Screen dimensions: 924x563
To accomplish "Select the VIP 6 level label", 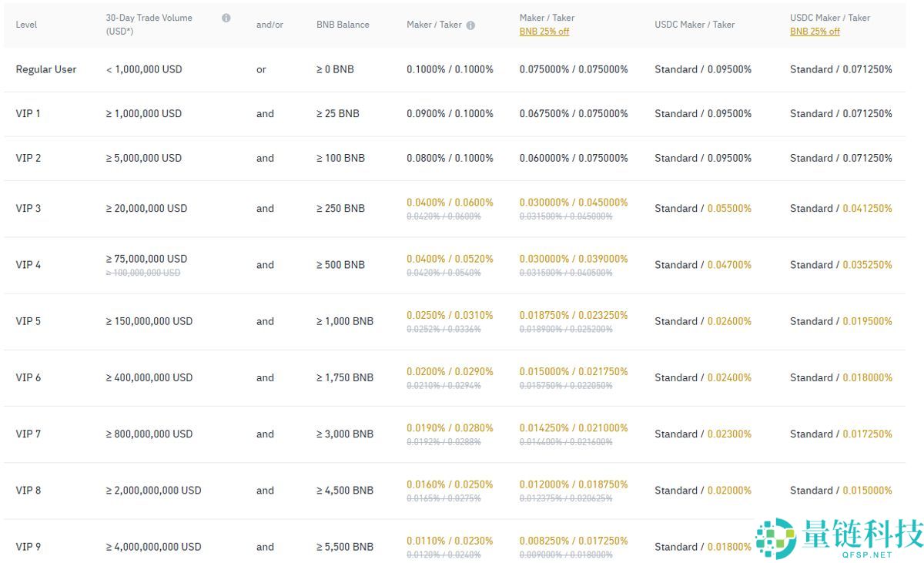I will 28,377.
